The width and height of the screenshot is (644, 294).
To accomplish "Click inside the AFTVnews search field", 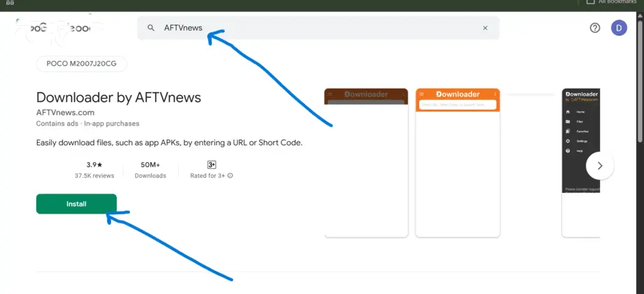I will (x=319, y=28).
